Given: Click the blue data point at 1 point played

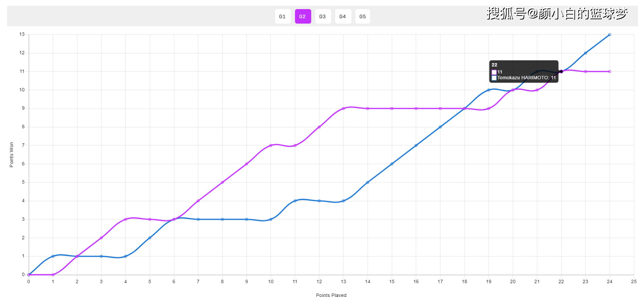Looking at the screenshot, I should [x=53, y=256].
